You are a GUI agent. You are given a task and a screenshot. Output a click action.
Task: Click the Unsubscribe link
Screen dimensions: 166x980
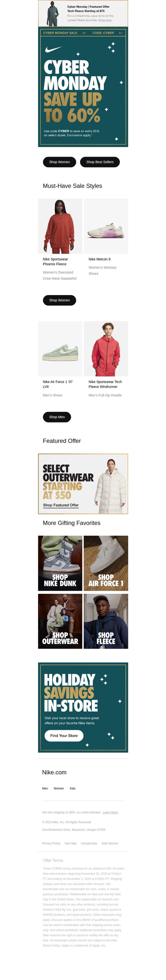[89, 844]
